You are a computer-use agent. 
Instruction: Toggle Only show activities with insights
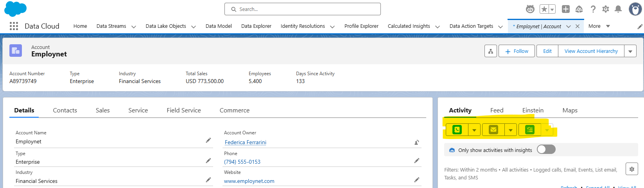[546, 150]
